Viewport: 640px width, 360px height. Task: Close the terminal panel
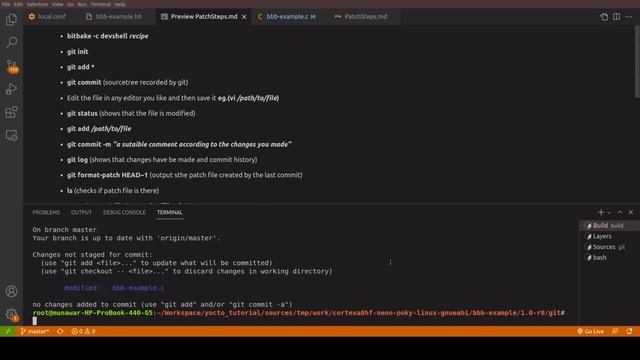[x=631, y=212]
